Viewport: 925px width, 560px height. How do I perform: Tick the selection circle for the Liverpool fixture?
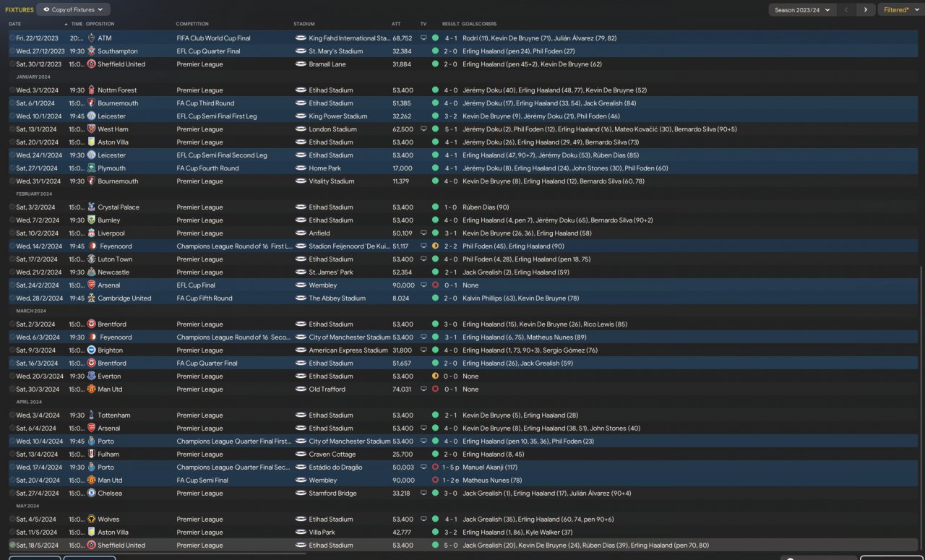(12, 233)
